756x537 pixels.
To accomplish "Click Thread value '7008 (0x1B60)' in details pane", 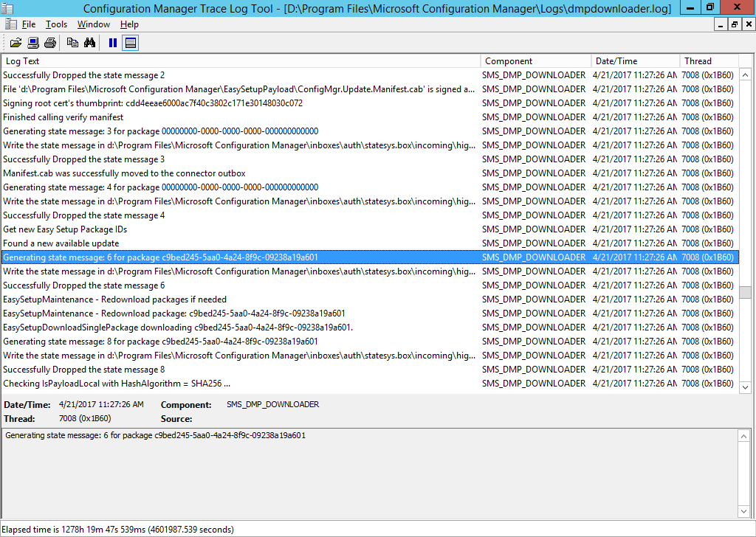I will 85,418.
